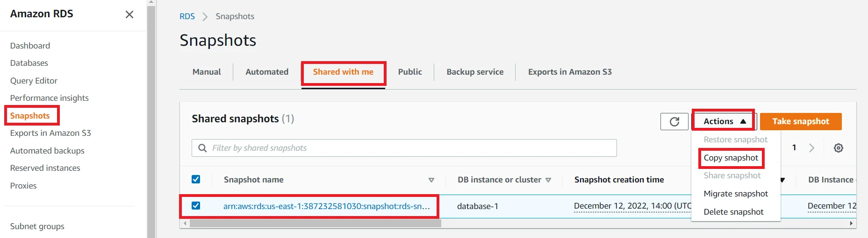The height and width of the screenshot is (238, 868).
Task: Select the Shared with me tab
Action: tap(343, 72)
